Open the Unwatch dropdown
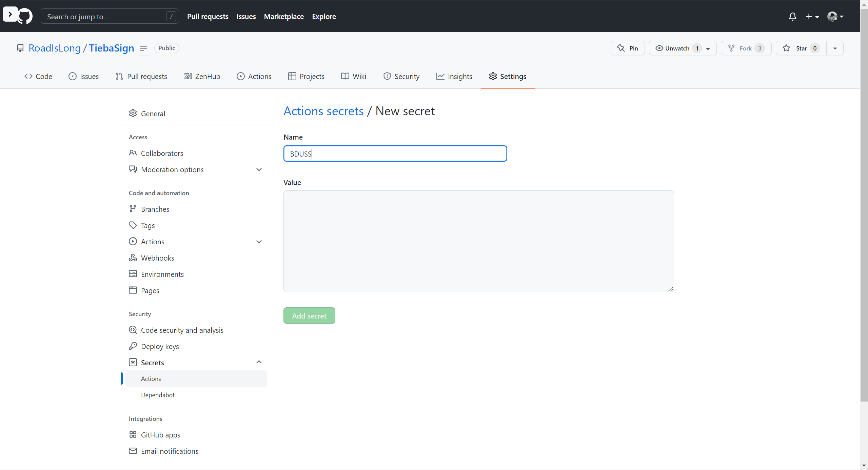Viewport: 868px width, 470px height. tap(682, 48)
